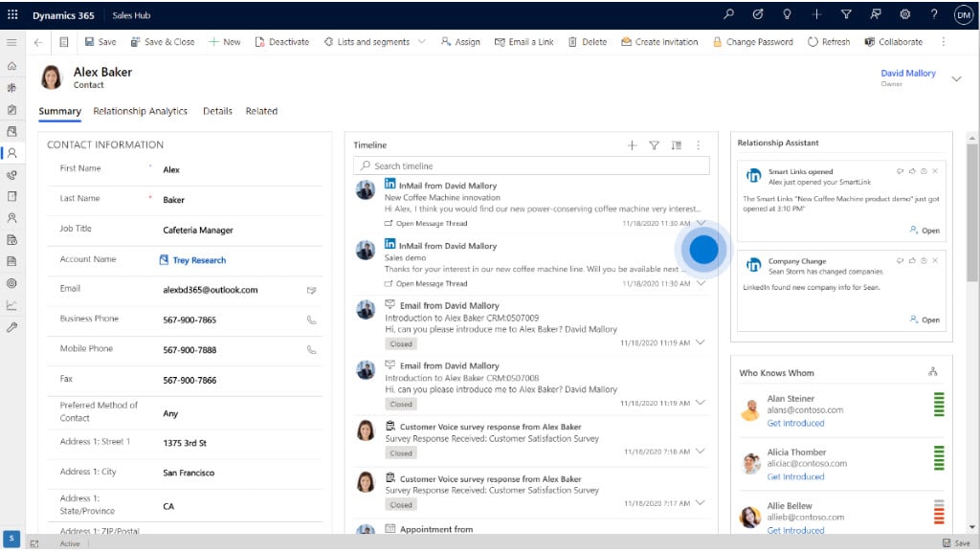Dismiss the Smart Links opened card

tap(935, 171)
